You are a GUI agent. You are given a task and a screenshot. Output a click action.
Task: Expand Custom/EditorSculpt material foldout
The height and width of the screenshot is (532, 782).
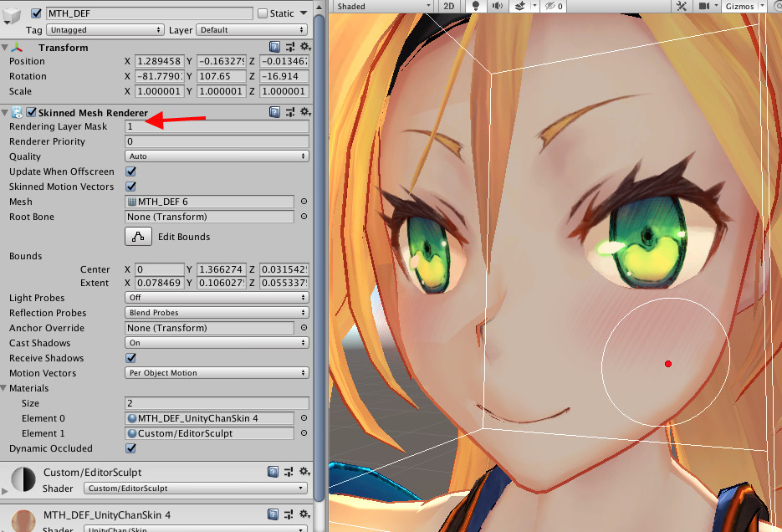(4, 491)
